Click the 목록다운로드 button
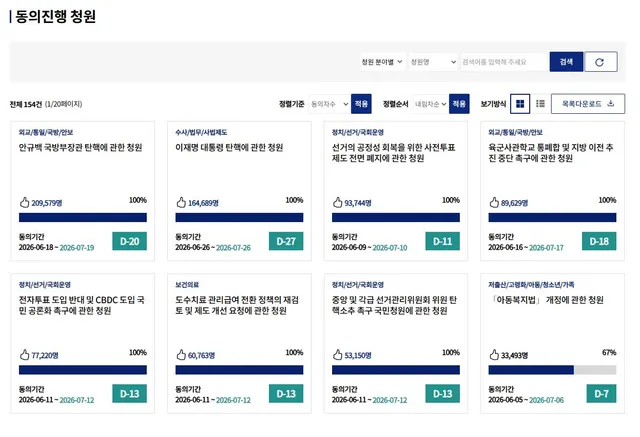 pyautogui.click(x=588, y=104)
